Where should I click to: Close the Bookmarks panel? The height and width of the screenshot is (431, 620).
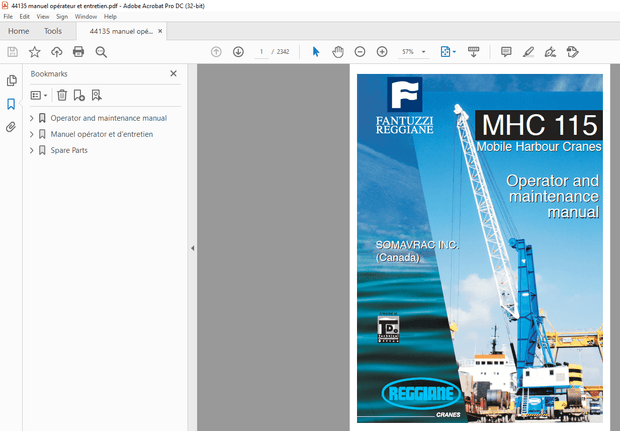point(173,74)
